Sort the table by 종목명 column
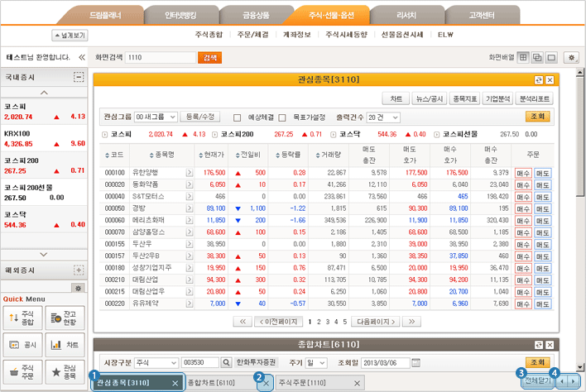The image size is (586, 392). 162,155
